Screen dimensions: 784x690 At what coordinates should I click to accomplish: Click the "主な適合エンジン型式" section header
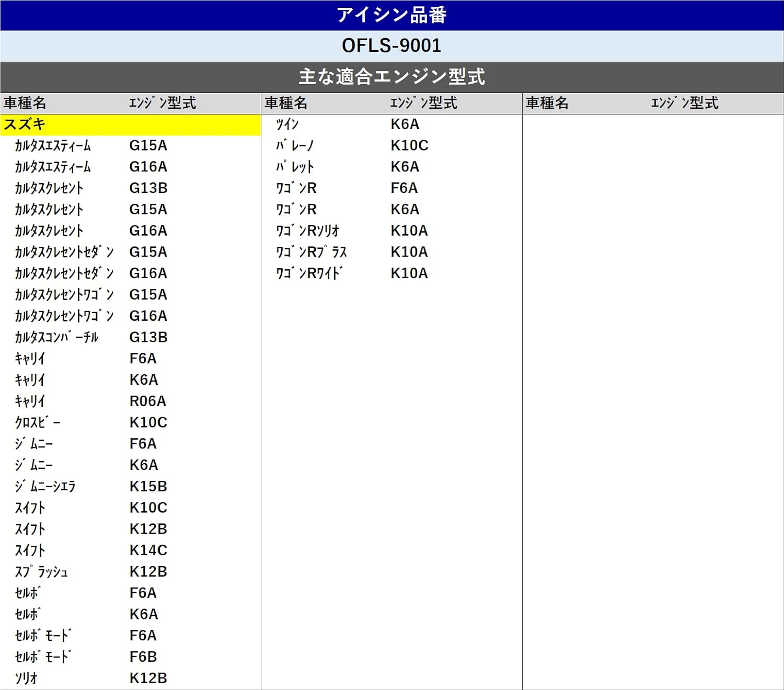pyautogui.click(x=391, y=77)
